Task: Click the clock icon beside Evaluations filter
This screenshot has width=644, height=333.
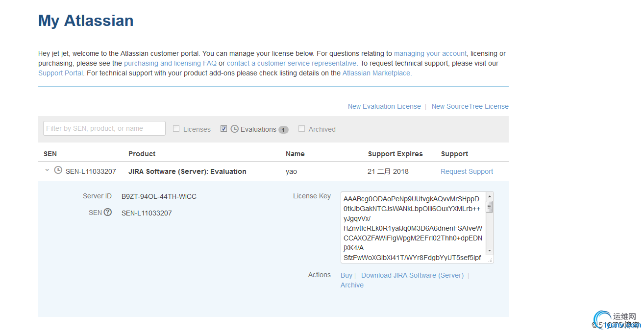Action: pyautogui.click(x=235, y=129)
